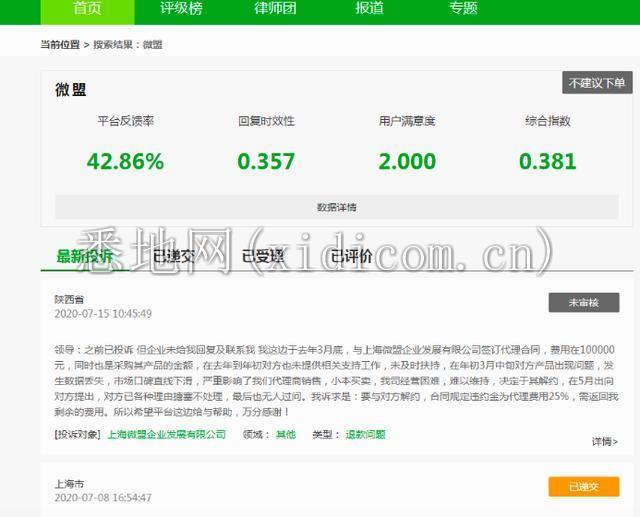
Task: Click the 当前位置 breadcrumb text
Action: 60,44
